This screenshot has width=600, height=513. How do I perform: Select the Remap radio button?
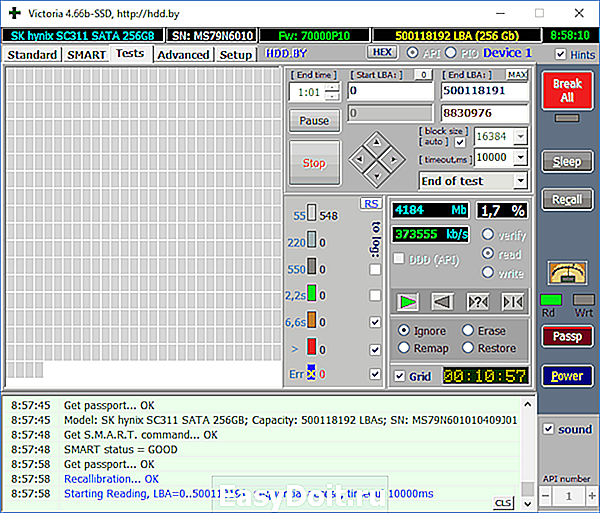pos(404,348)
